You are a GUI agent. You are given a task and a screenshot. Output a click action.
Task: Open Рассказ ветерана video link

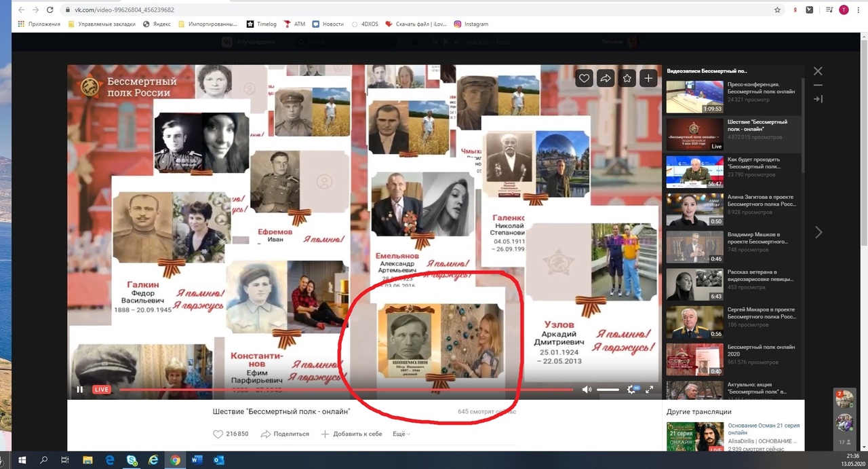[761, 276]
